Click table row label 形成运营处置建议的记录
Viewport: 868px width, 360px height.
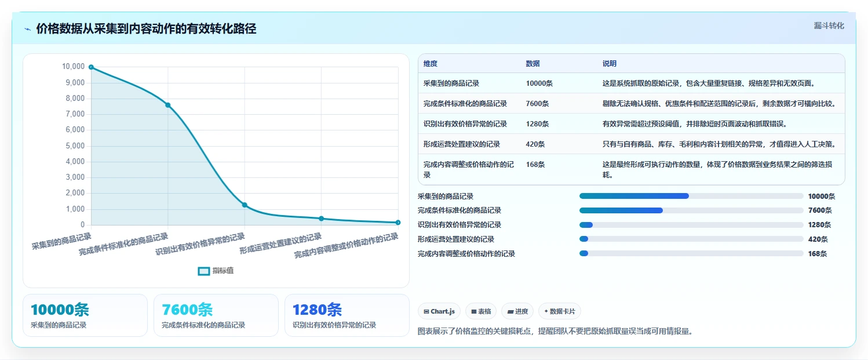click(462, 144)
